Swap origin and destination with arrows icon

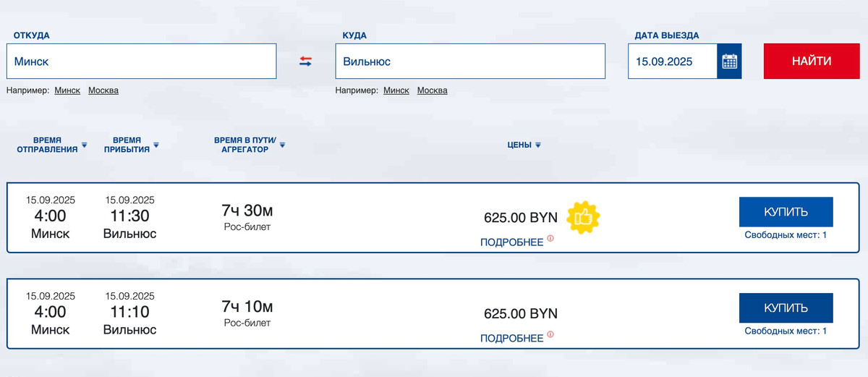coord(305,62)
